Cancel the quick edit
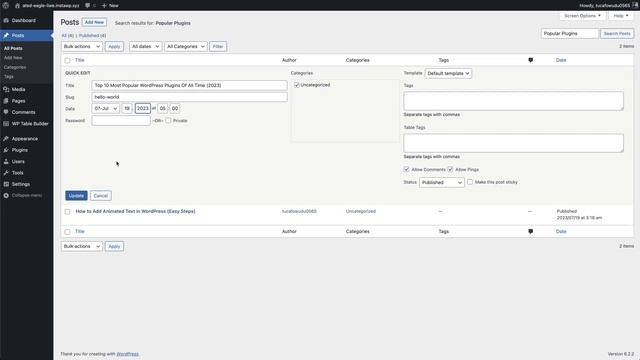This screenshot has width=640, height=360. coord(100,196)
